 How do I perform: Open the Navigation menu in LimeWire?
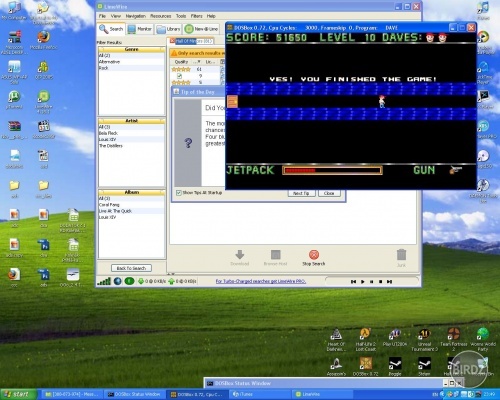(x=135, y=16)
